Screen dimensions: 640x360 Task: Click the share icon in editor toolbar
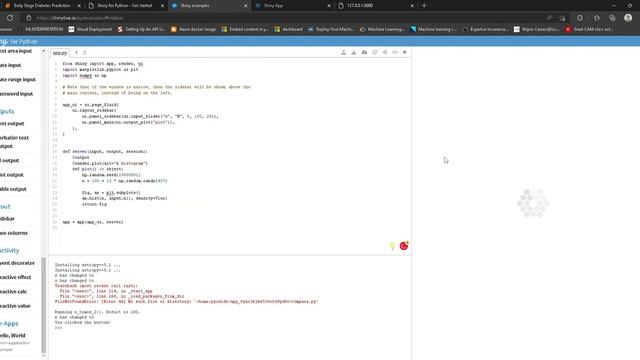pos(384,52)
